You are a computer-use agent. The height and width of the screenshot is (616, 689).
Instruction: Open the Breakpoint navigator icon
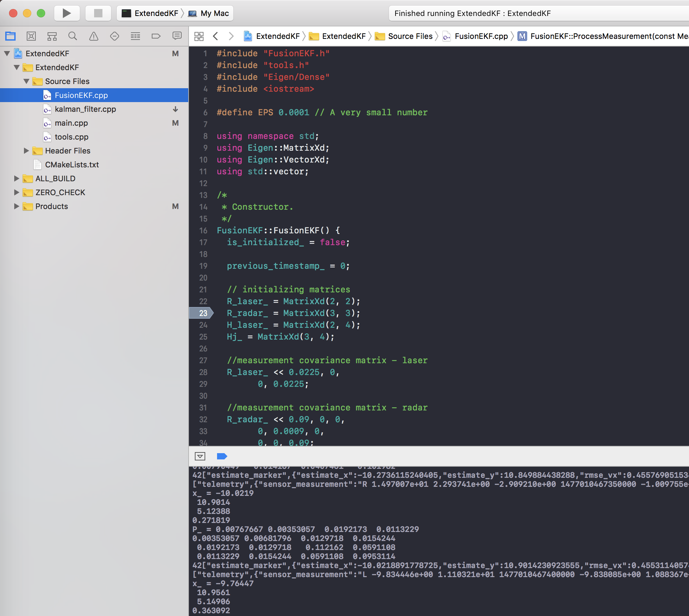coord(156,36)
